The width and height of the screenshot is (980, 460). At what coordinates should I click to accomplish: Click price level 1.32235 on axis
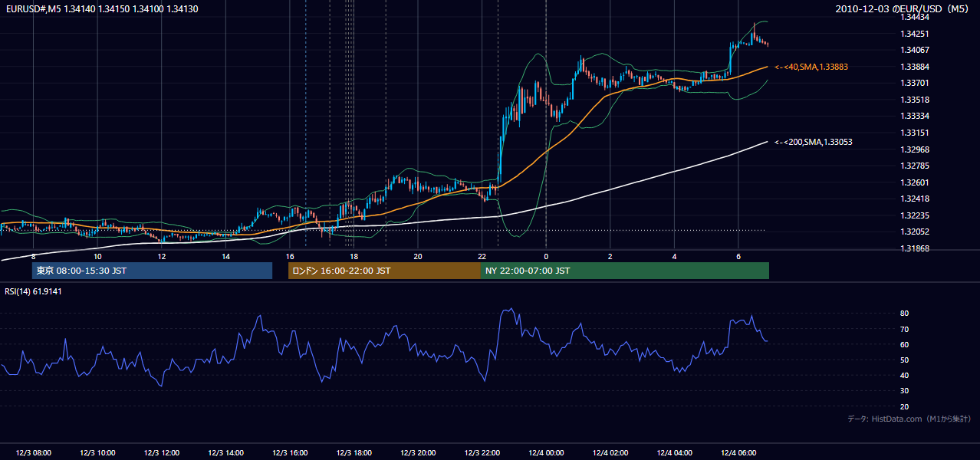915,215
